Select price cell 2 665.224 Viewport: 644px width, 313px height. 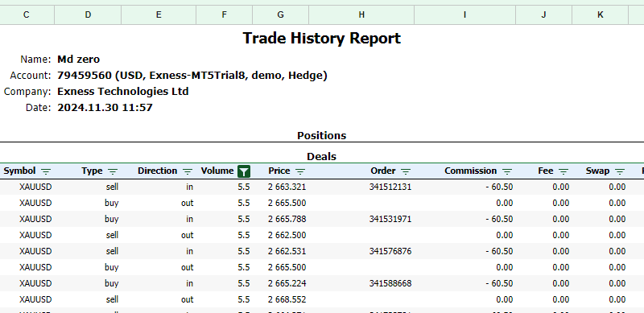(x=287, y=283)
